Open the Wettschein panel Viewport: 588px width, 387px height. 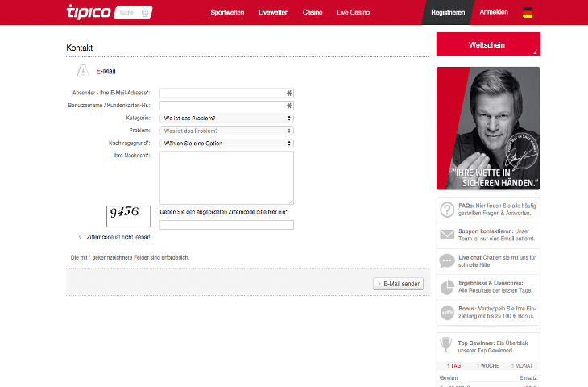[x=488, y=44]
